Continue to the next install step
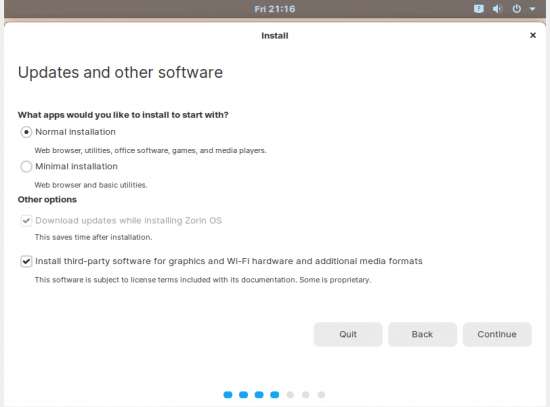This screenshot has width=550, height=407. [x=497, y=334]
